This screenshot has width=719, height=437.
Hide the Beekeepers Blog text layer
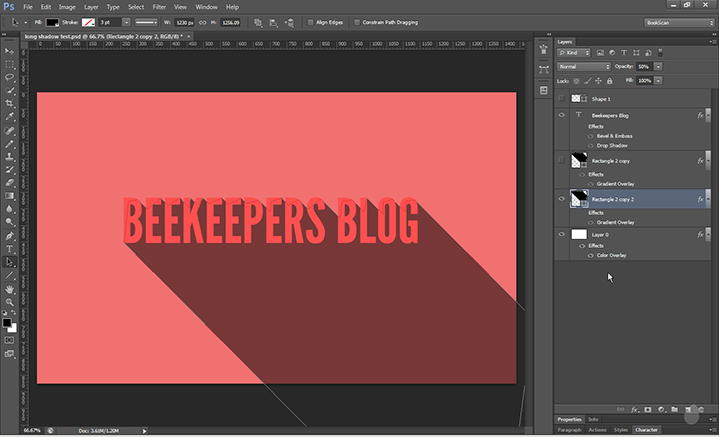coord(561,116)
